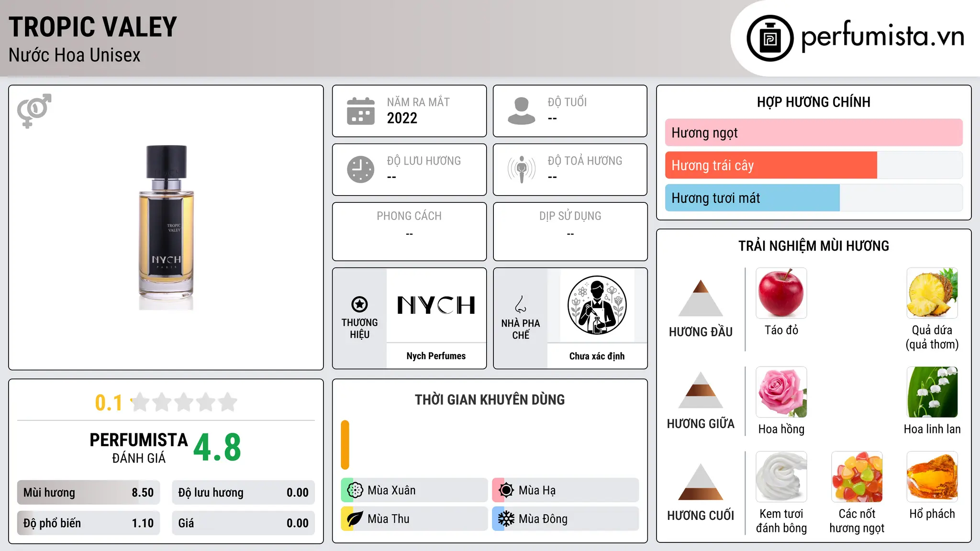
Task: Click the nose icon above Nhà pha chế
Action: [521, 304]
